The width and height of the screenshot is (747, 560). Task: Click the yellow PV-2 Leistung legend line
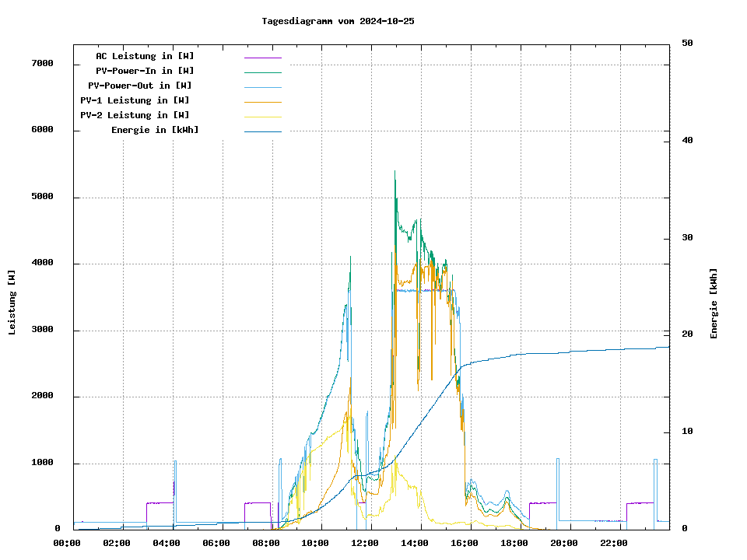(262, 117)
